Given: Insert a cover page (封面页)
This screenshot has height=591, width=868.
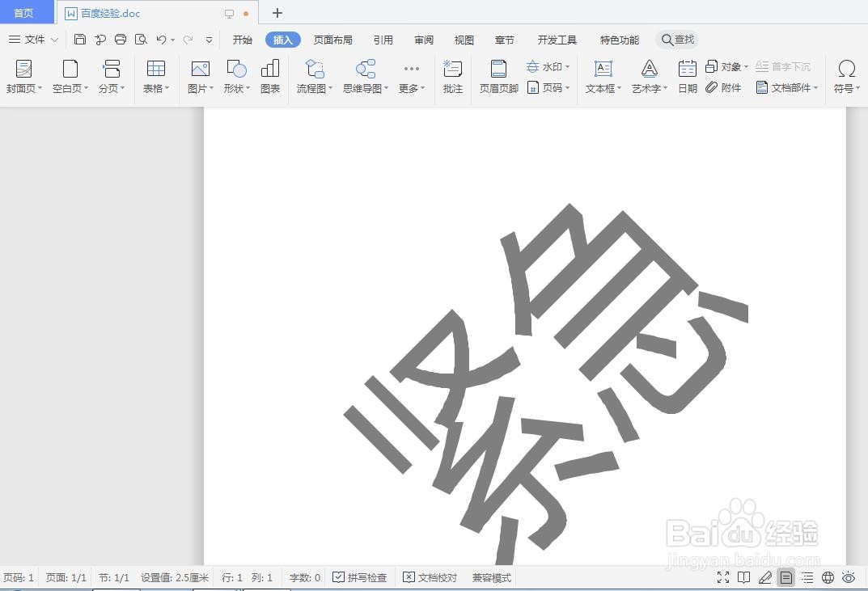Looking at the screenshot, I should [23, 76].
